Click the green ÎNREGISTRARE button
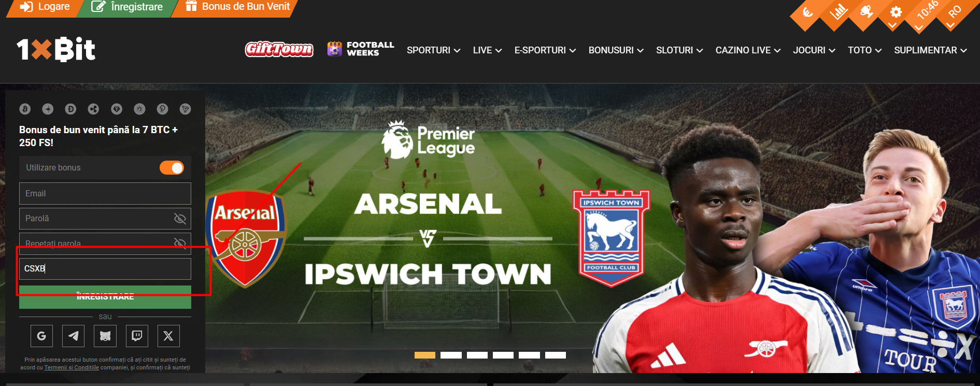The height and width of the screenshot is (386, 980). click(x=105, y=297)
